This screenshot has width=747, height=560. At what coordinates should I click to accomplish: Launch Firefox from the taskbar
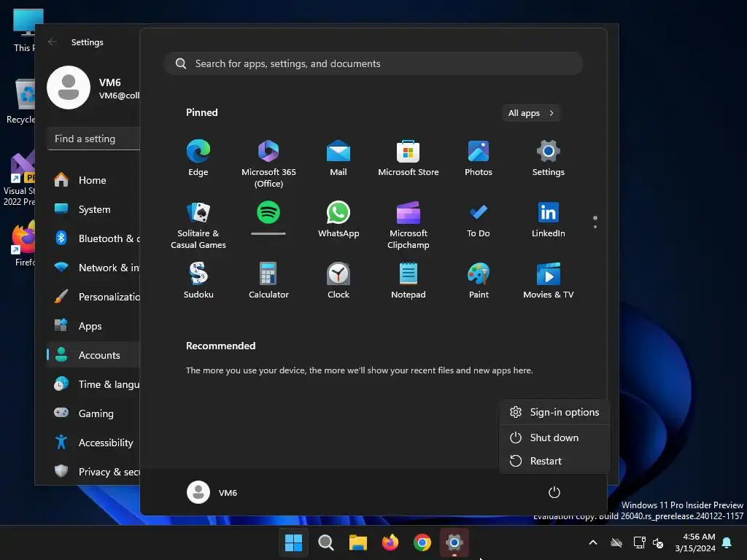[x=390, y=542]
